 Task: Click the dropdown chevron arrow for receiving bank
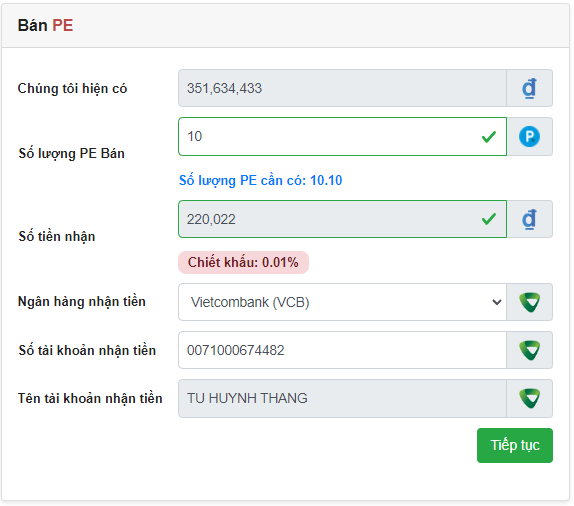tap(496, 302)
